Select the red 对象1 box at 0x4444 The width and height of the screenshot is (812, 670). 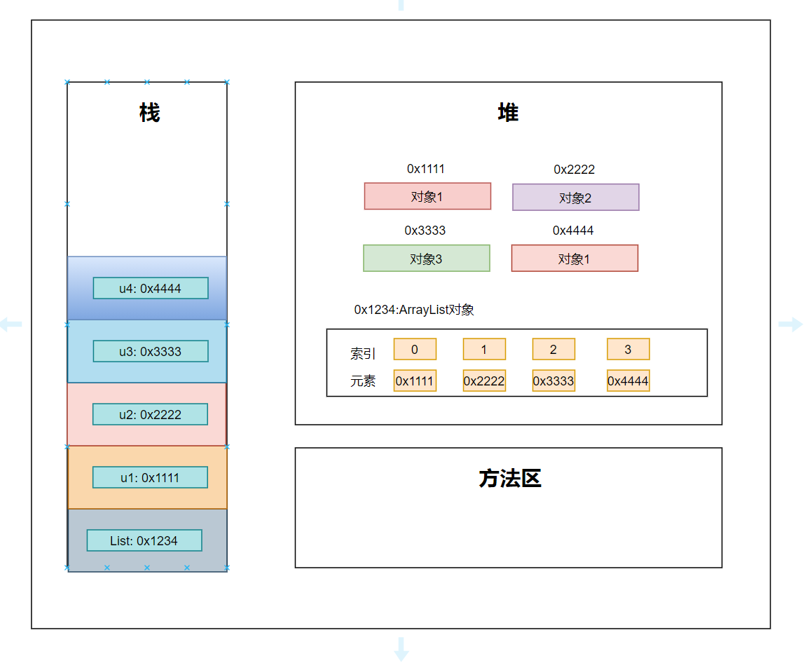point(574,258)
